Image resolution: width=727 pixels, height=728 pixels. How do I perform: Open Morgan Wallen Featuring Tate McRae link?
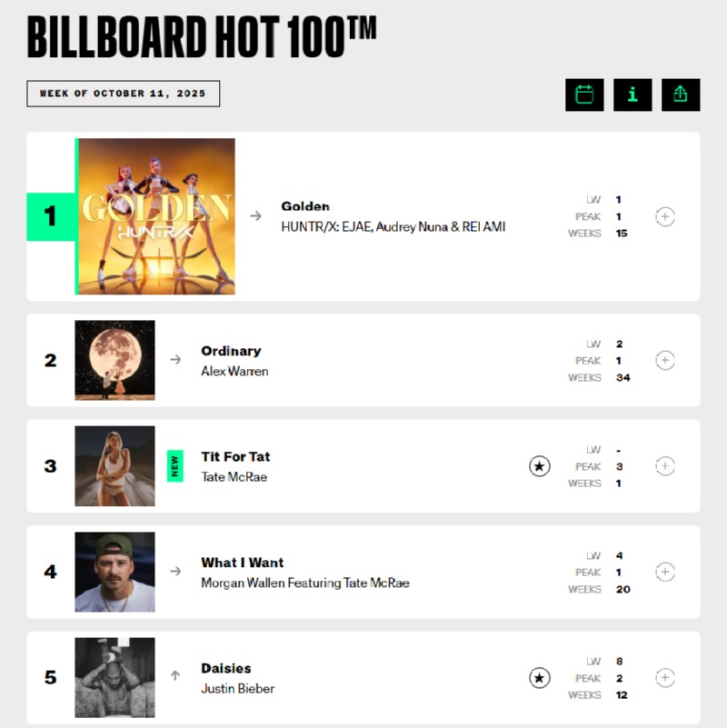[x=305, y=583]
